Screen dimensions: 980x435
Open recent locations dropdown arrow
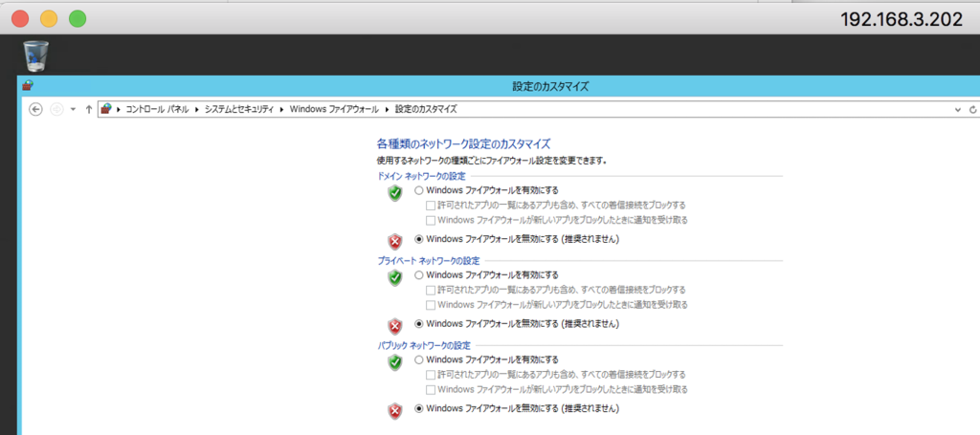pyautogui.click(x=73, y=109)
